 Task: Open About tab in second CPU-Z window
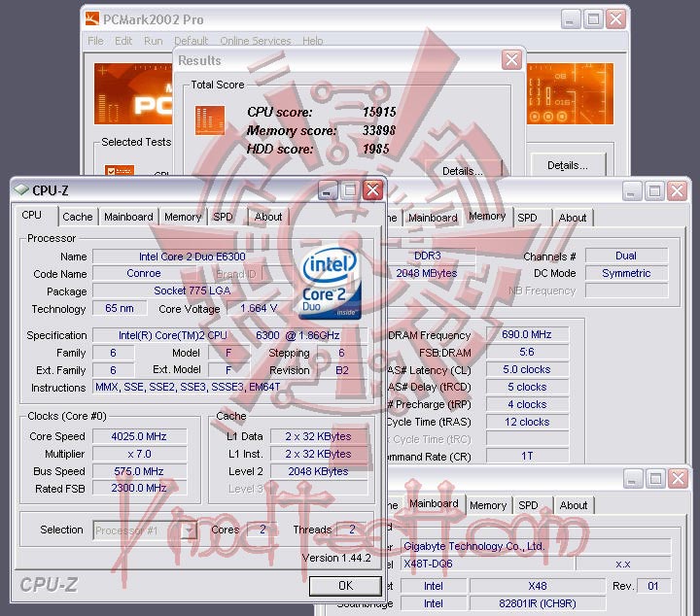click(x=573, y=218)
